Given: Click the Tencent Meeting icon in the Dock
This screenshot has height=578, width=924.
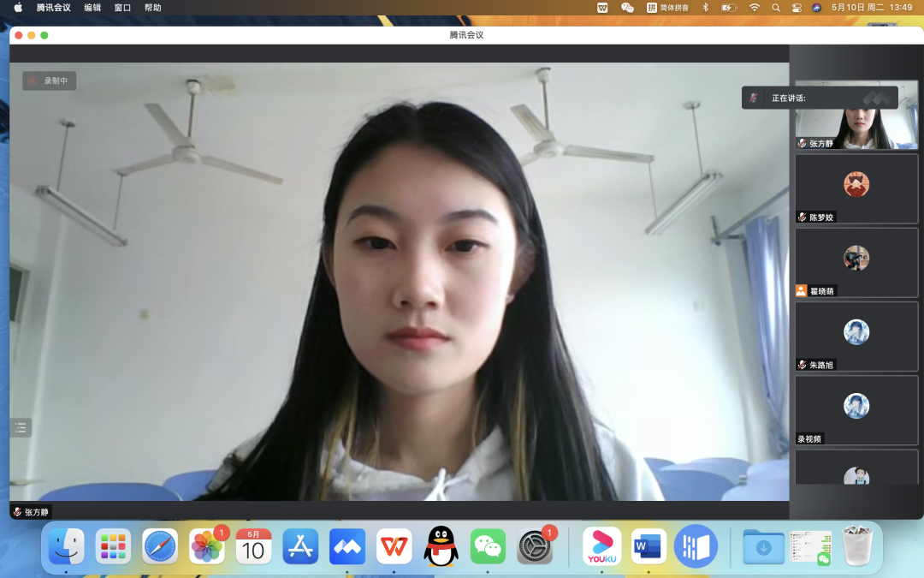Looking at the screenshot, I should click(347, 546).
